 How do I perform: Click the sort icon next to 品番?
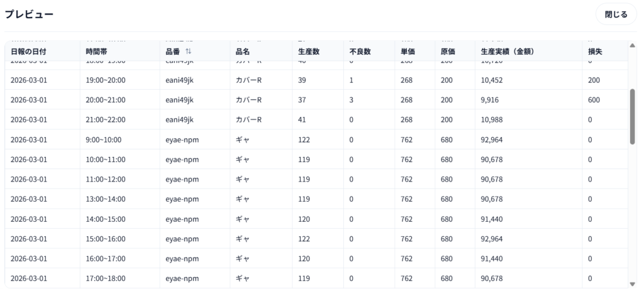click(187, 52)
